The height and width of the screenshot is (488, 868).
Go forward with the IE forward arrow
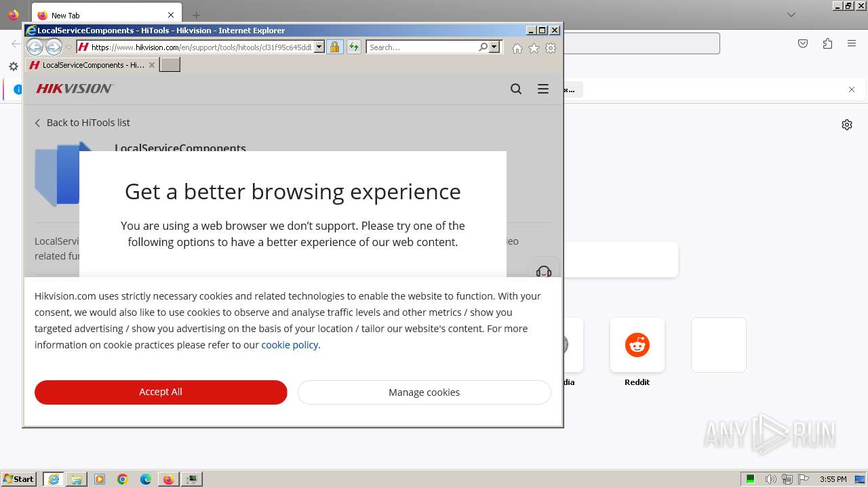[x=54, y=47]
